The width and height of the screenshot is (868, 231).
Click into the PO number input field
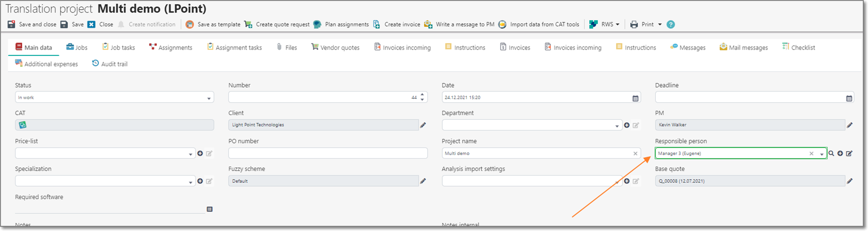[327, 153]
